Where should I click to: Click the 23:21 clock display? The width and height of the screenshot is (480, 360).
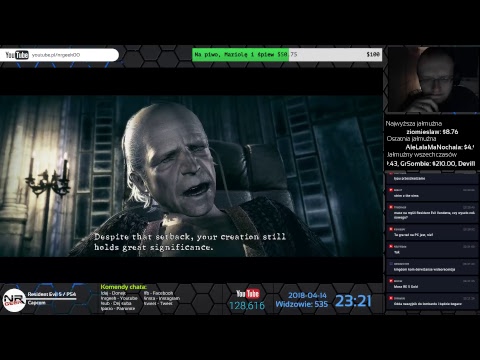pyautogui.click(x=353, y=301)
